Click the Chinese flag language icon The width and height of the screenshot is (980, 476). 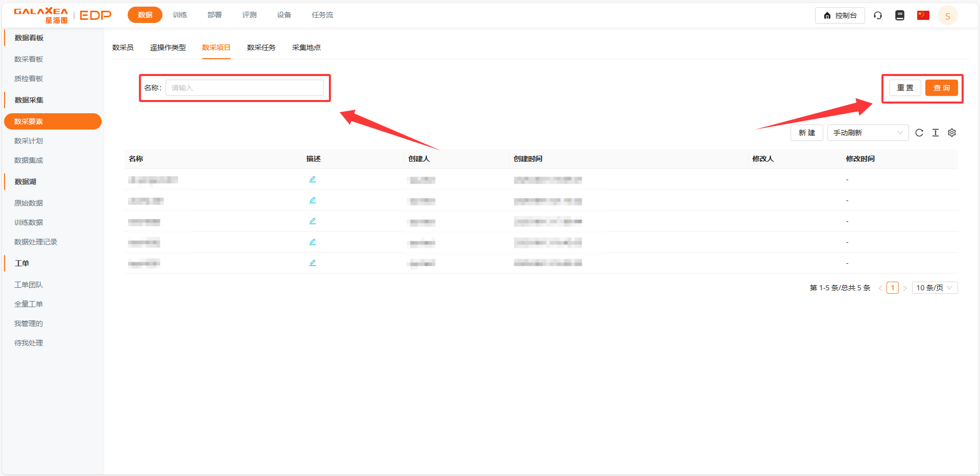coord(923,15)
